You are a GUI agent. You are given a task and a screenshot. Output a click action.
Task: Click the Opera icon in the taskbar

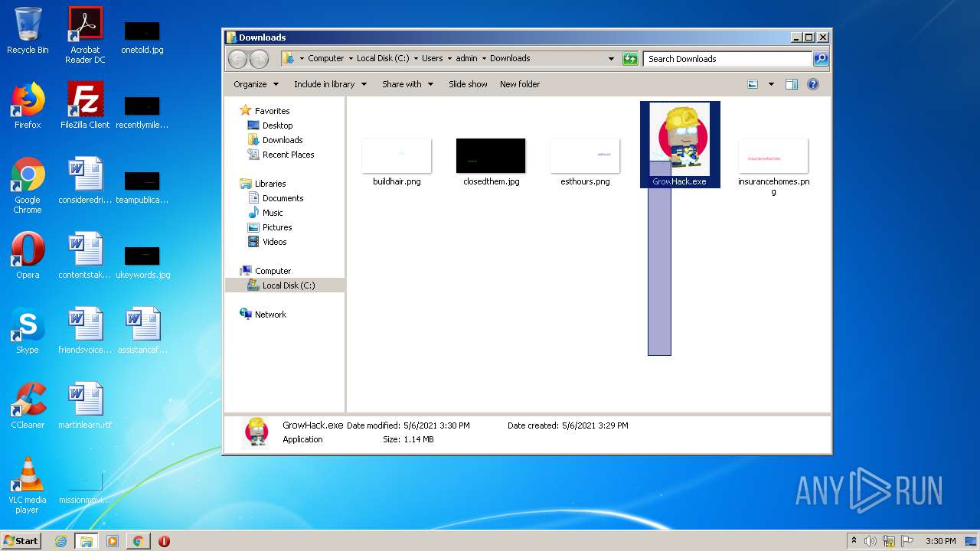(164, 541)
